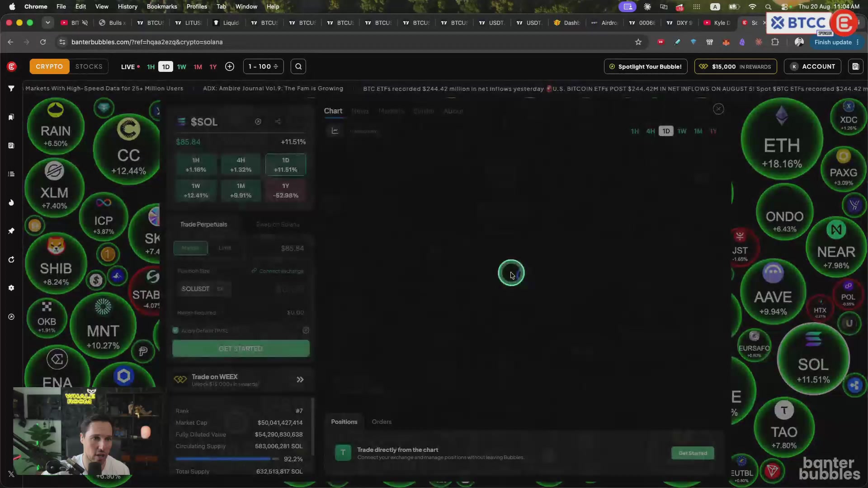Switch to Swap on Solana tab
Image resolution: width=868 pixels, height=488 pixels.
click(x=278, y=225)
